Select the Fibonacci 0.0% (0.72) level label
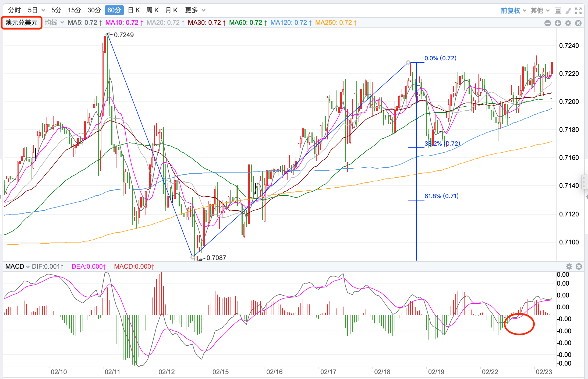 pos(440,58)
